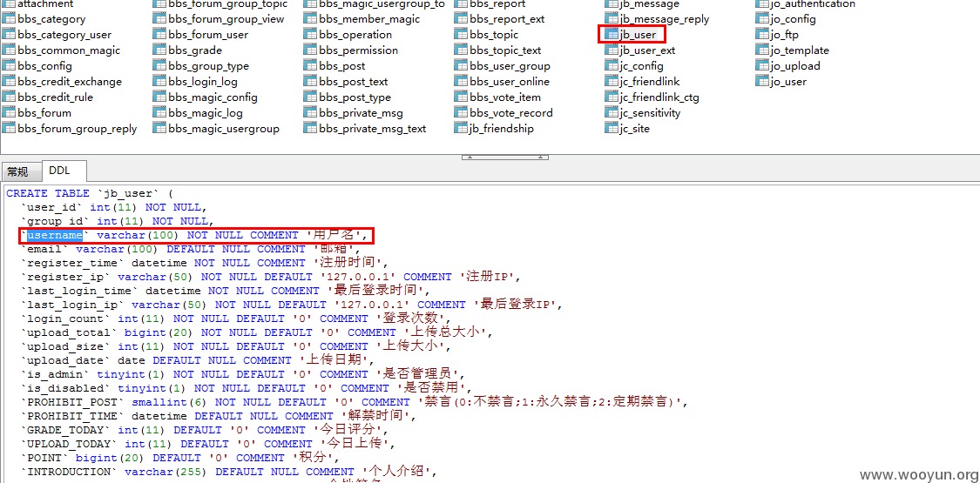Select the jo_upload table name
The width and height of the screenshot is (980, 483).
795,66
